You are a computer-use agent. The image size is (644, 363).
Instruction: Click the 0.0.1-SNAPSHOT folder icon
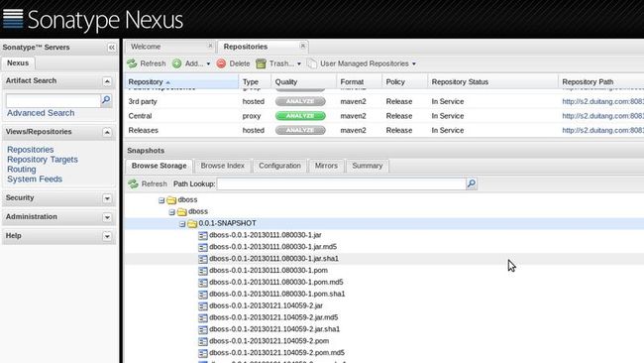(192, 223)
